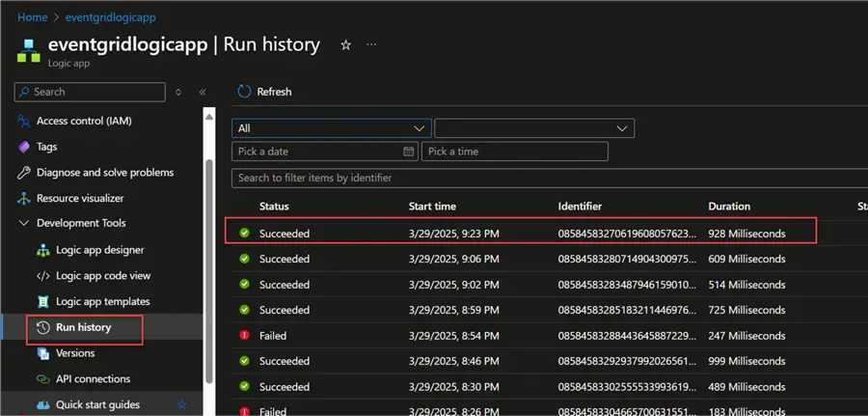
Task: Open the All status filter dropdown
Action: (331, 128)
